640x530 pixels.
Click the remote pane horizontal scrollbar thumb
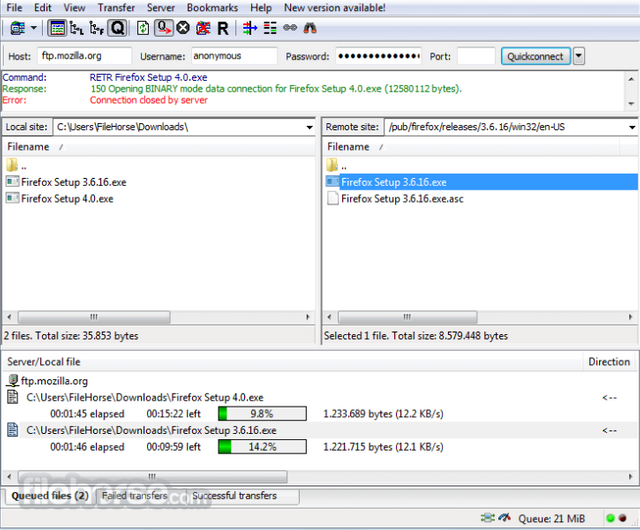[x=407, y=317]
